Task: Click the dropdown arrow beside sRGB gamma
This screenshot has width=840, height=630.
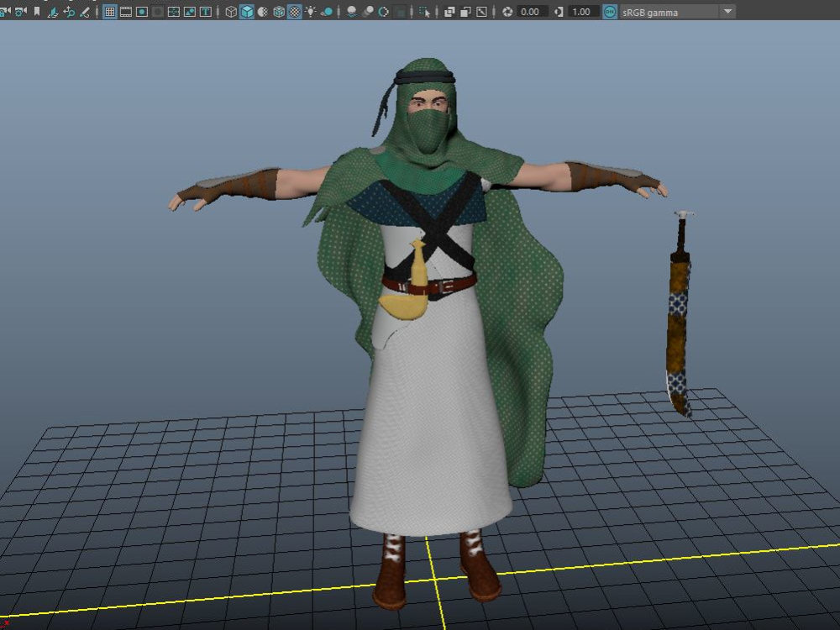Action: 727,11
